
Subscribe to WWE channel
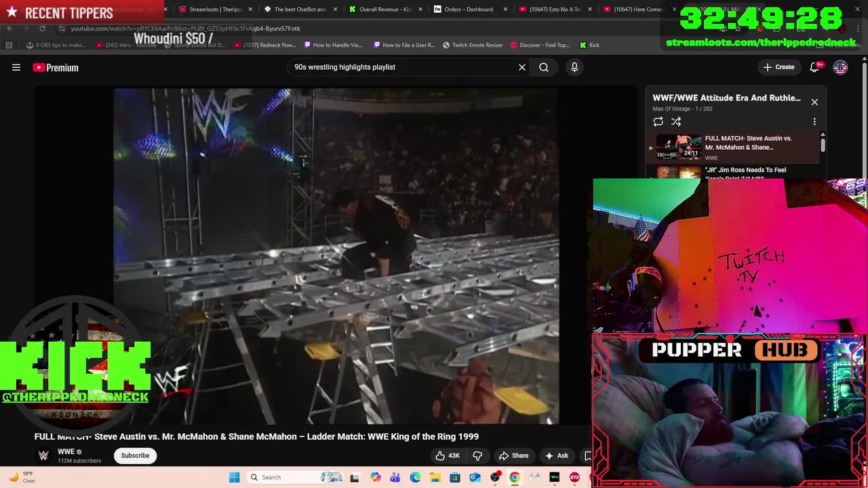(135, 455)
